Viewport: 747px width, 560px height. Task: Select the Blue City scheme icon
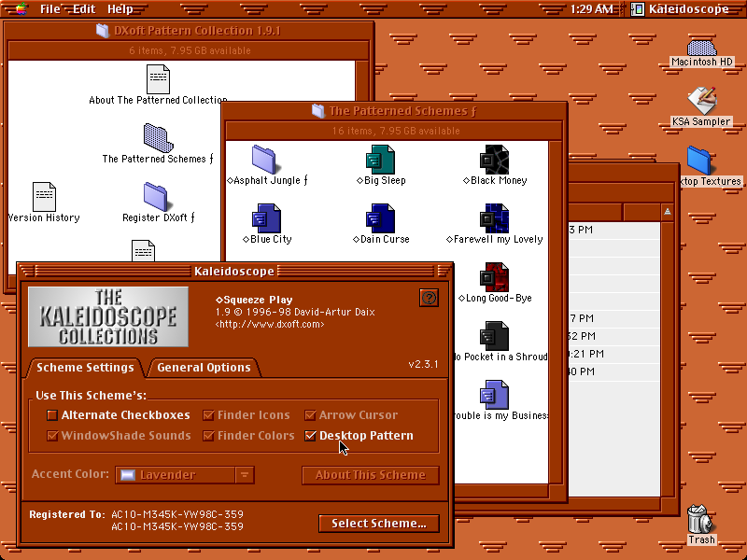pyautogui.click(x=266, y=218)
